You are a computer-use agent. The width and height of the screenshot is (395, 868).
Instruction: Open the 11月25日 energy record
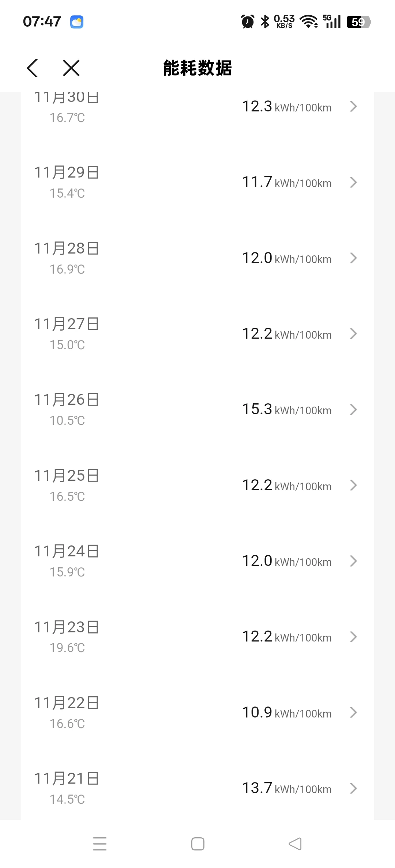tap(197, 485)
